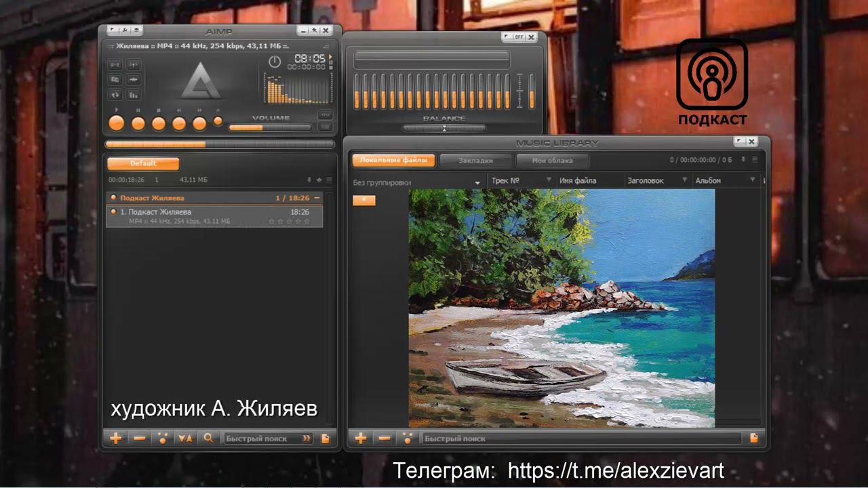Open the Трек № column filter
868x488 pixels.
[549, 180]
